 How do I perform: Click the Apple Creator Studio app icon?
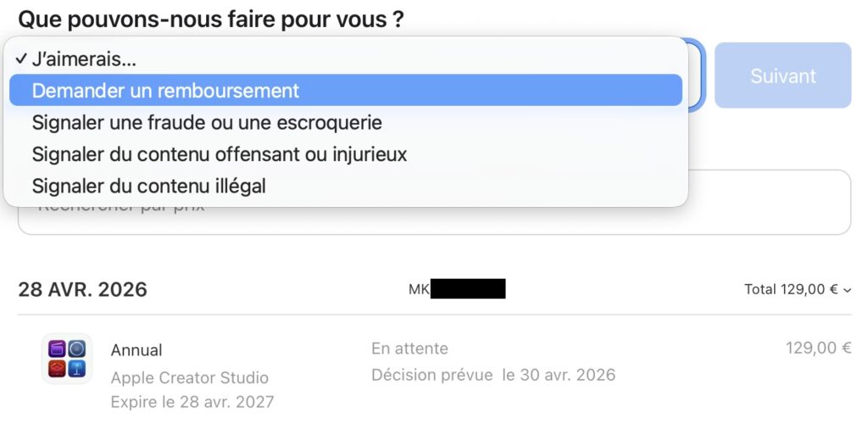click(67, 359)
